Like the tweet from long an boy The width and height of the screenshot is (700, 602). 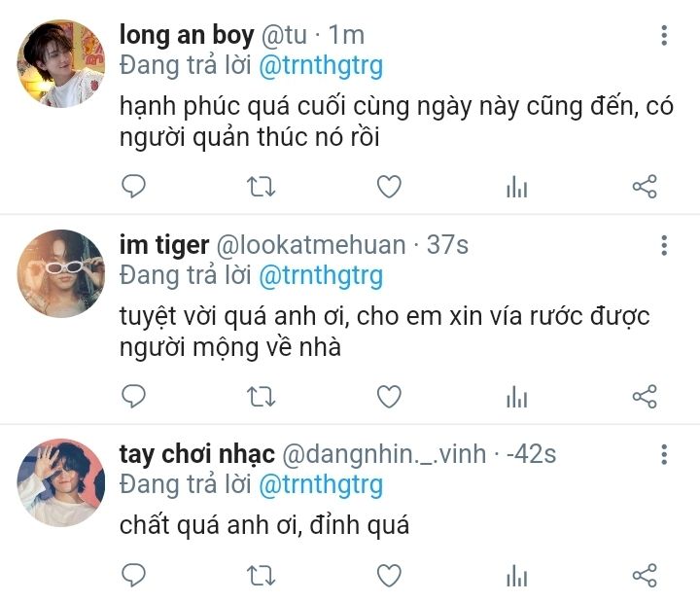389,187
